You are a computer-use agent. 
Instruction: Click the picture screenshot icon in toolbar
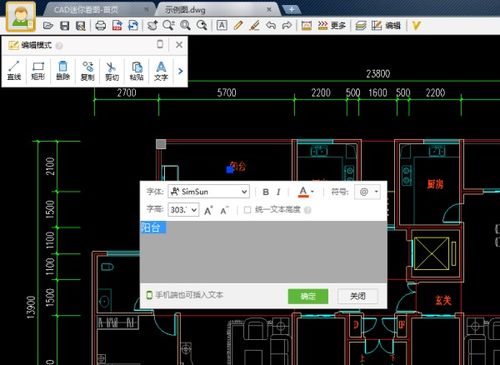[x=307, y=26]
